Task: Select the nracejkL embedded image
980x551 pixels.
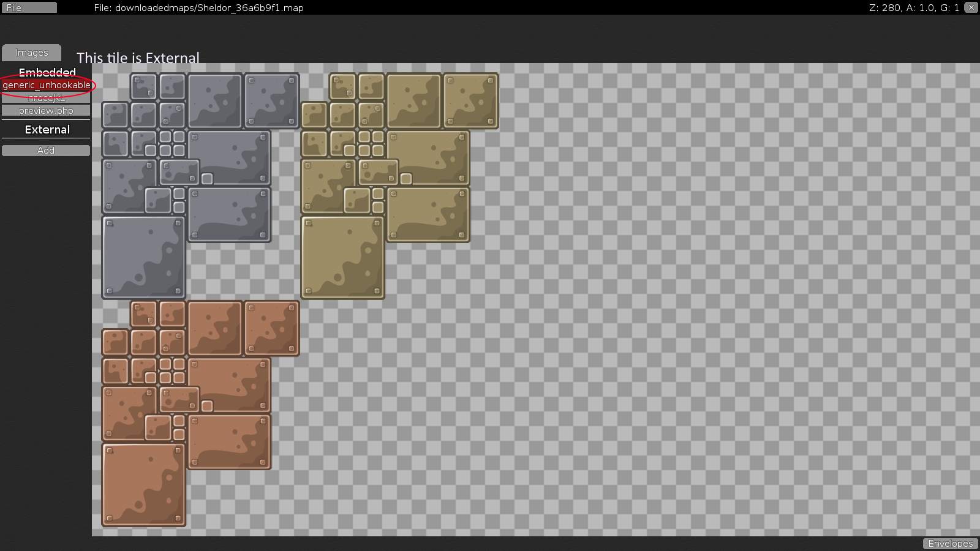Action: point(46,98)
